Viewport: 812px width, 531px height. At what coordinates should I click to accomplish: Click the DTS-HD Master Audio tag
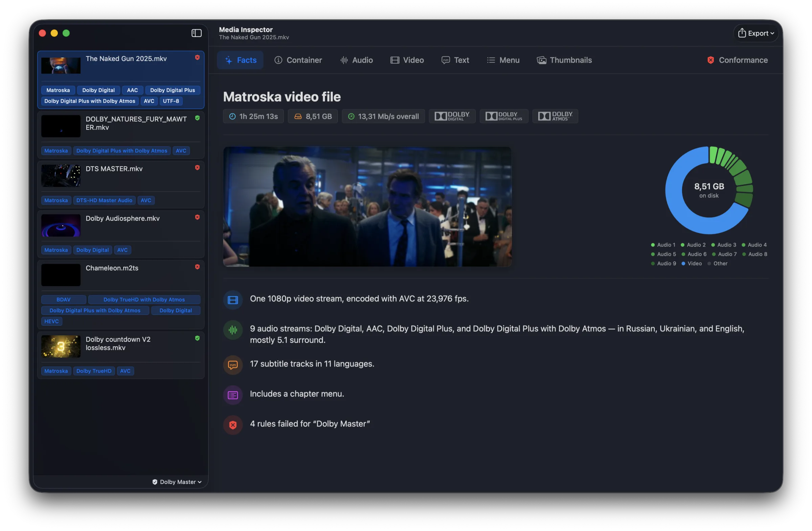click(104, 200)
